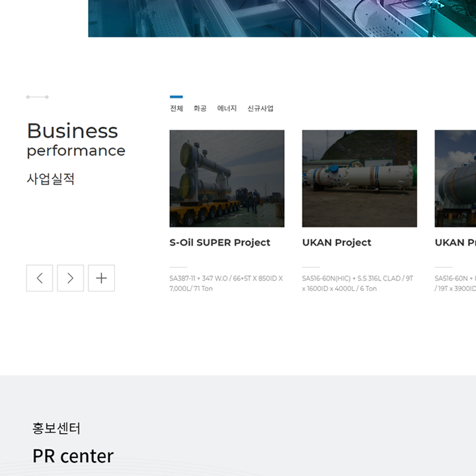Click the next slide arrow button
The height and width of the screenshot is (476, 476).
click(x=71, y=278)
